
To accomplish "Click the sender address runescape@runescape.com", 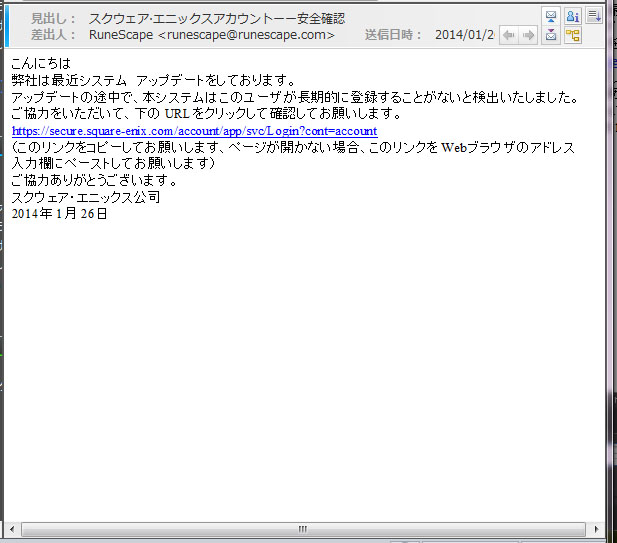I will [247, 35].
